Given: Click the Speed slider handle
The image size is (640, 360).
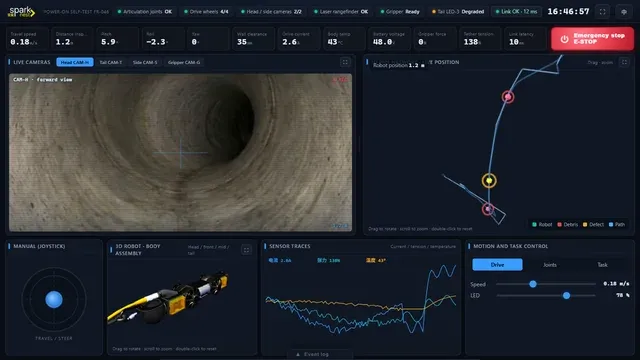Looking at the screenshot, I should coord(533,284).
